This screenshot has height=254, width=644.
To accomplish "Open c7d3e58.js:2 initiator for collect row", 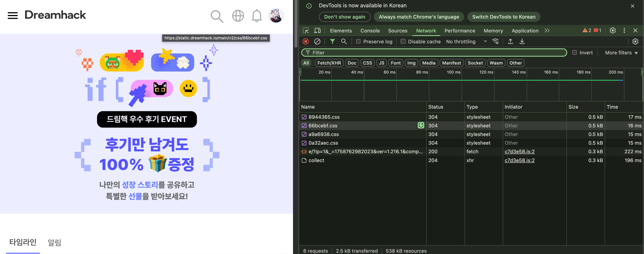I will point(520,160).
